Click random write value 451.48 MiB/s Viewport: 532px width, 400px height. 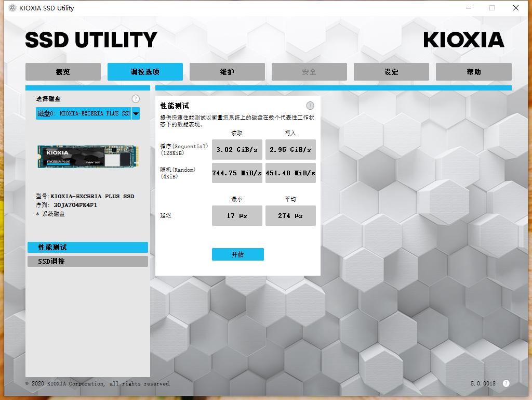pyautogui.click(x=290, y=173)
